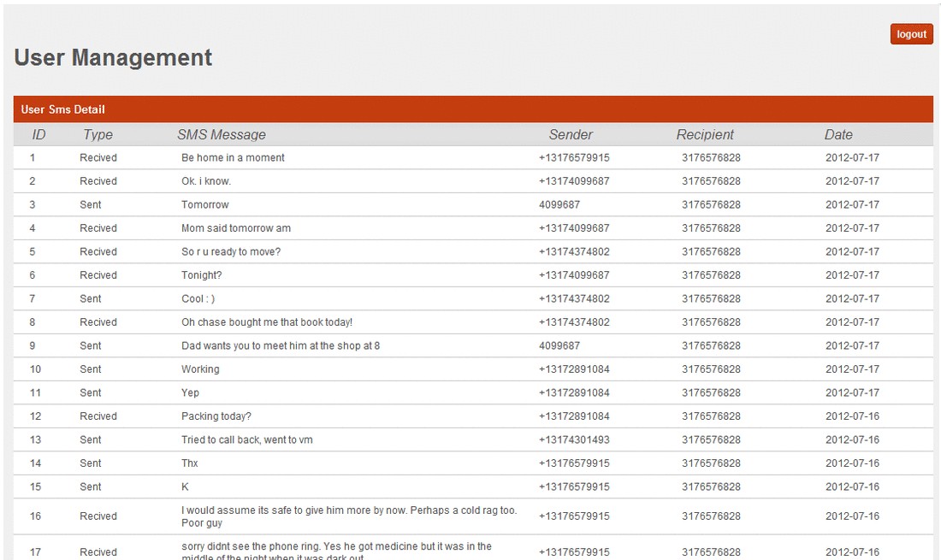The width and height of the screenshot is (941, 560).
Task: Select the message 'Ok. i know.'
Action: [206, 181]
